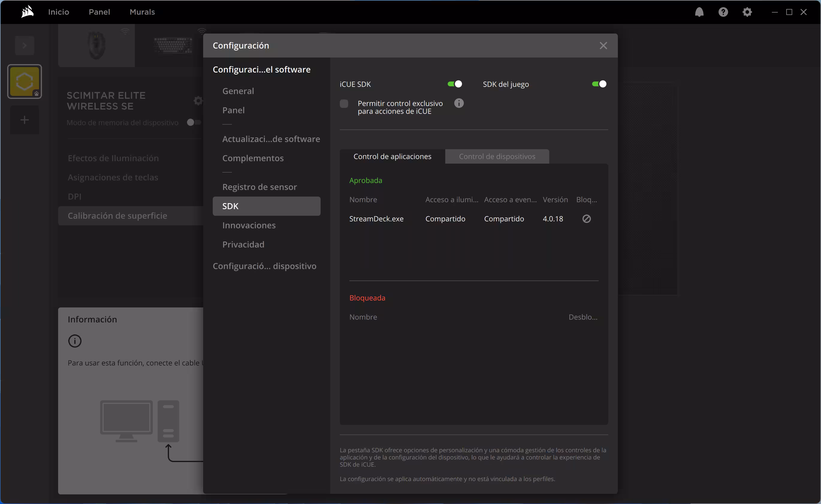
Task: Click info icon beside exclusive control option
Action: [459, 103]
